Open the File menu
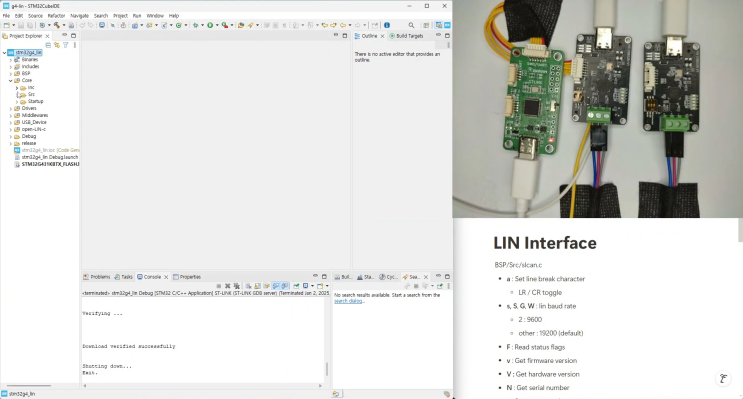Viewport: 743px width, 399px height. [x=6, y=16]
